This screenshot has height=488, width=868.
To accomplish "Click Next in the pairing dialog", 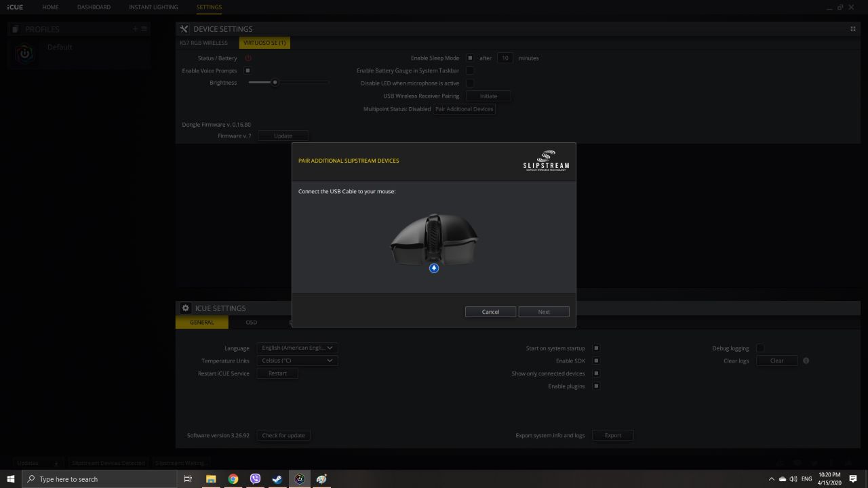I will point(544,312).
